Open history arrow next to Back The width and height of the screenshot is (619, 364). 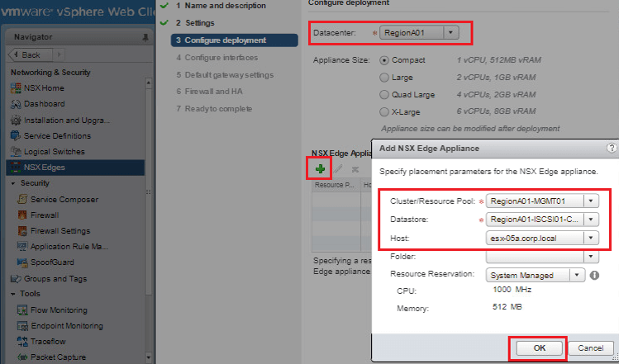tap(60, 54)
